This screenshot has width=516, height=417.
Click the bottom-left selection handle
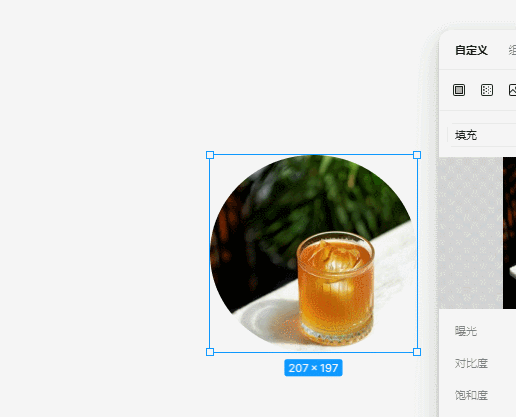pyautogui.click(x=210, y=352)
